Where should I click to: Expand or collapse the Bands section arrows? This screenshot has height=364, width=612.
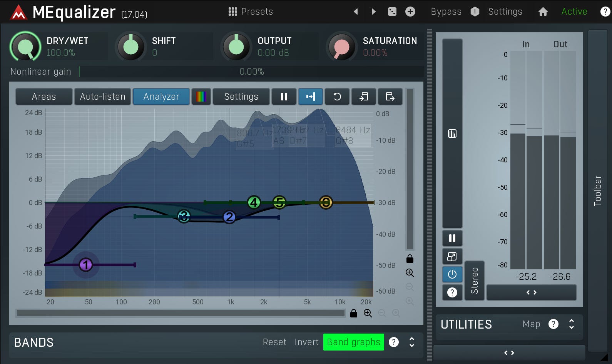point(412,342)
